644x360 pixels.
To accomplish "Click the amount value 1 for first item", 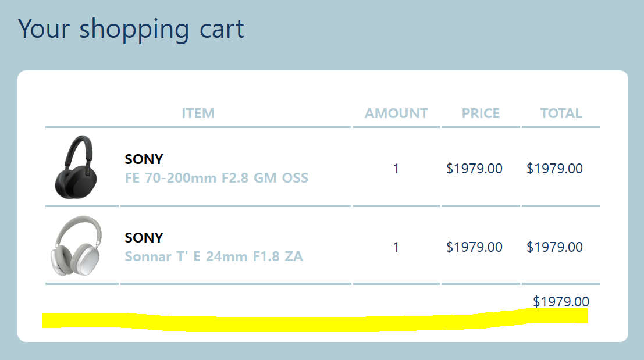I will click(x=396, y=169).
